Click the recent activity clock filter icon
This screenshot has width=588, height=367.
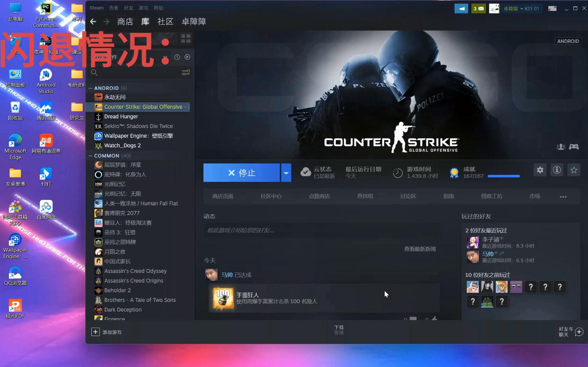177,57
